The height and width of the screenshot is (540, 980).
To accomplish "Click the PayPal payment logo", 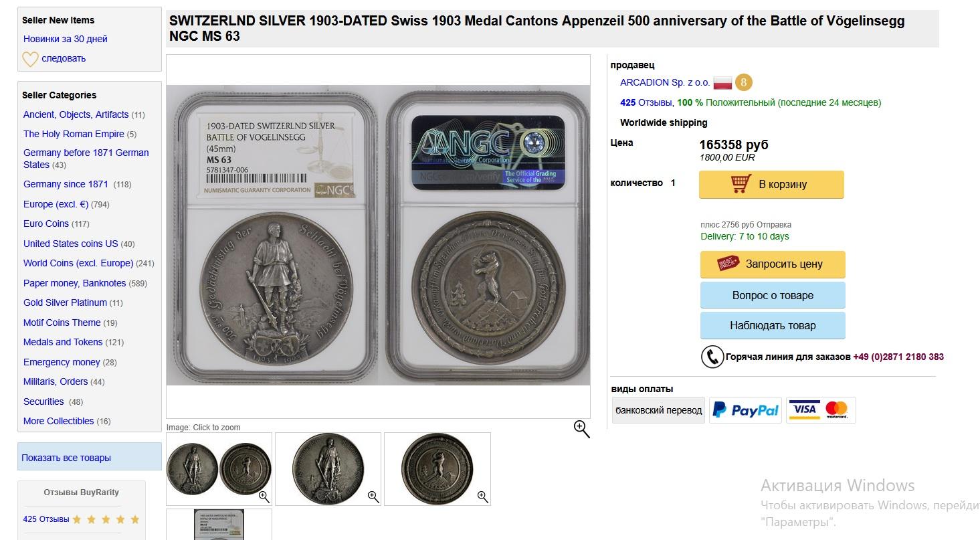I will [x=746, y=410].
